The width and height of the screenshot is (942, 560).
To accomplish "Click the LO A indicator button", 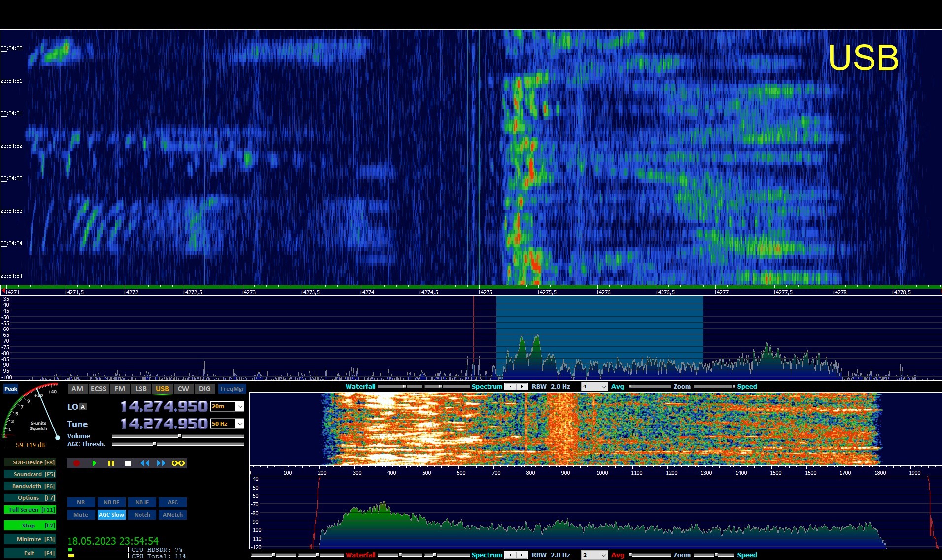I will click(x=83, y=407).
